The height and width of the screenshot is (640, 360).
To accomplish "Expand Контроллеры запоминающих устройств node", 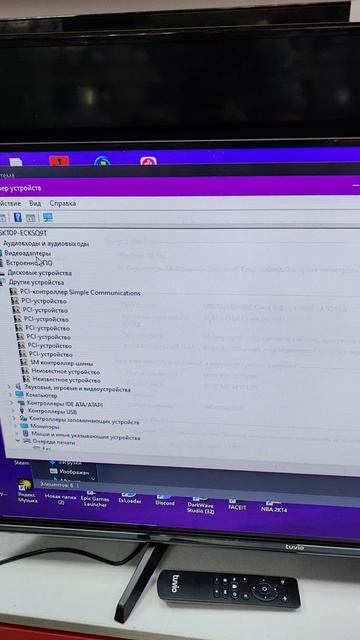I will click(15, 418).
